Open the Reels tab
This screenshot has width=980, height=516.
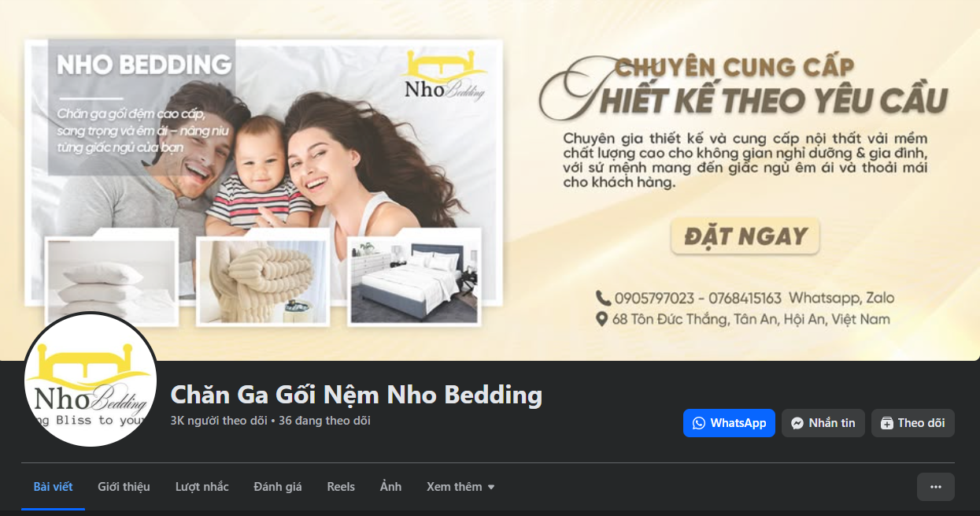(x=341, y=487)
